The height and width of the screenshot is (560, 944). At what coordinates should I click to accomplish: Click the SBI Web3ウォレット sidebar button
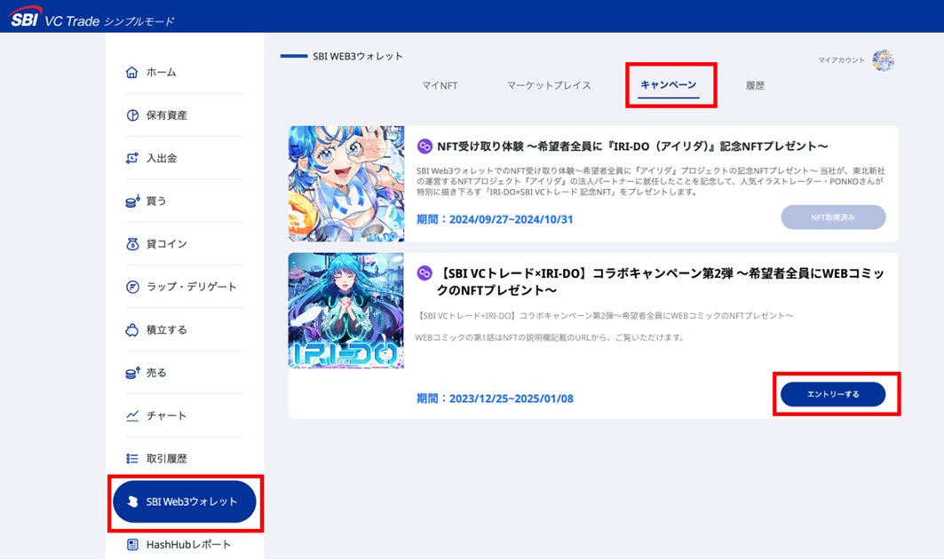click(184, 501)
